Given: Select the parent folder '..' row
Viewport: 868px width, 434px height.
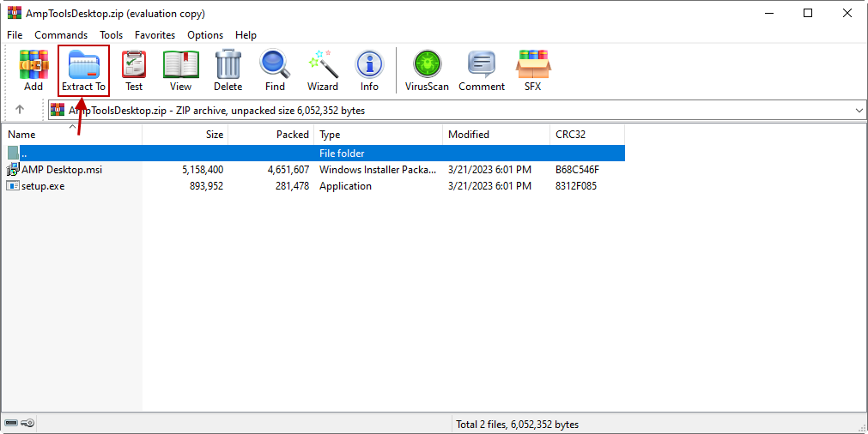Looking at the screenshot, I should pyautogui.click(x=316, y=154).
